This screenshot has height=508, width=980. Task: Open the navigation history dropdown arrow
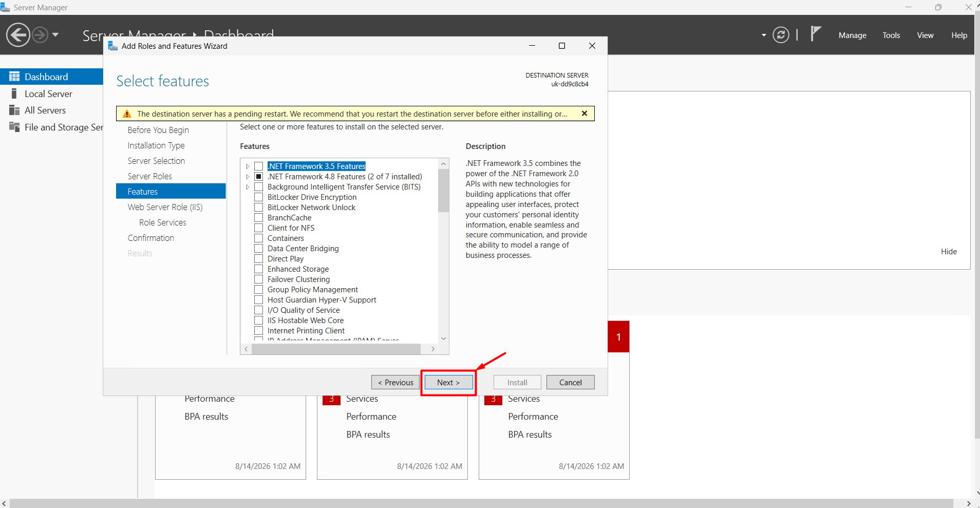[55, 35]
